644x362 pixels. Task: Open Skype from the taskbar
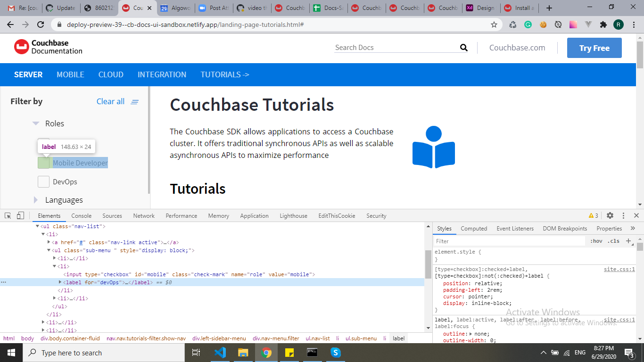coord(335,353)
